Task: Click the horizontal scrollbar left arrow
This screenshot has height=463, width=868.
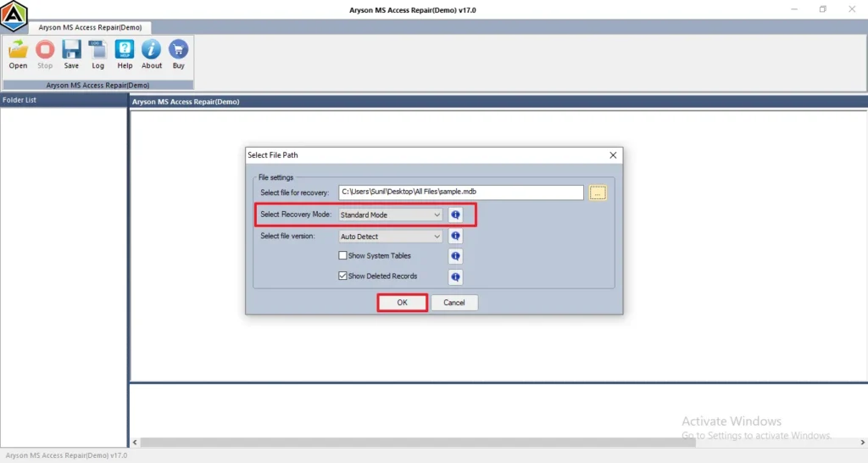Action: pyautogui.click(x=135, y=442)
